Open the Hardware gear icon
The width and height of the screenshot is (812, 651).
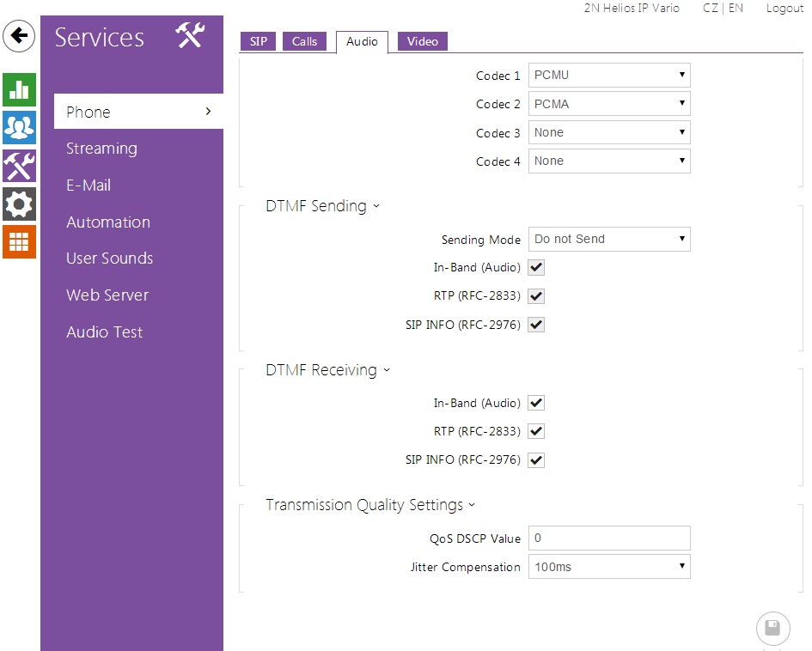point(19,204)
